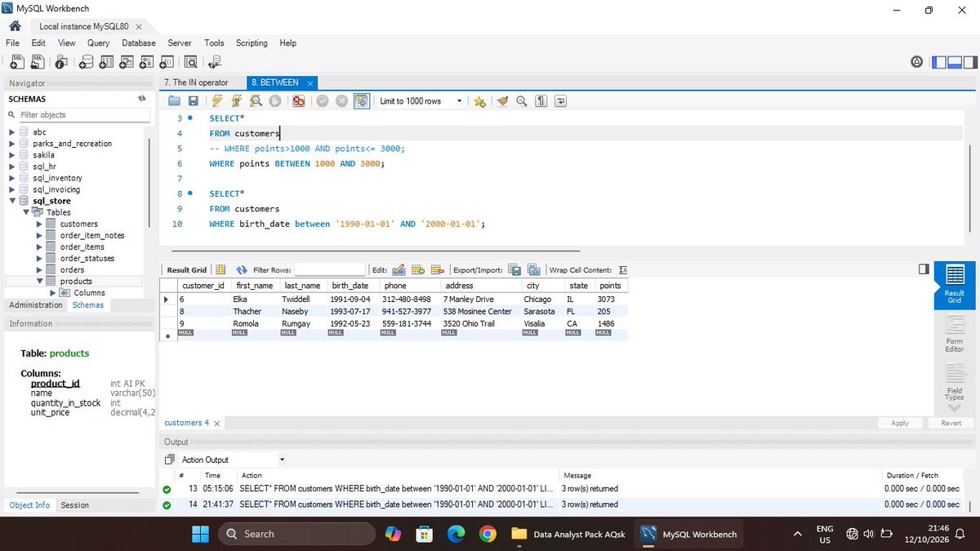Open the schema inspector info icon
The height and width of the screenshot is (551, 980).
[61, 61]
